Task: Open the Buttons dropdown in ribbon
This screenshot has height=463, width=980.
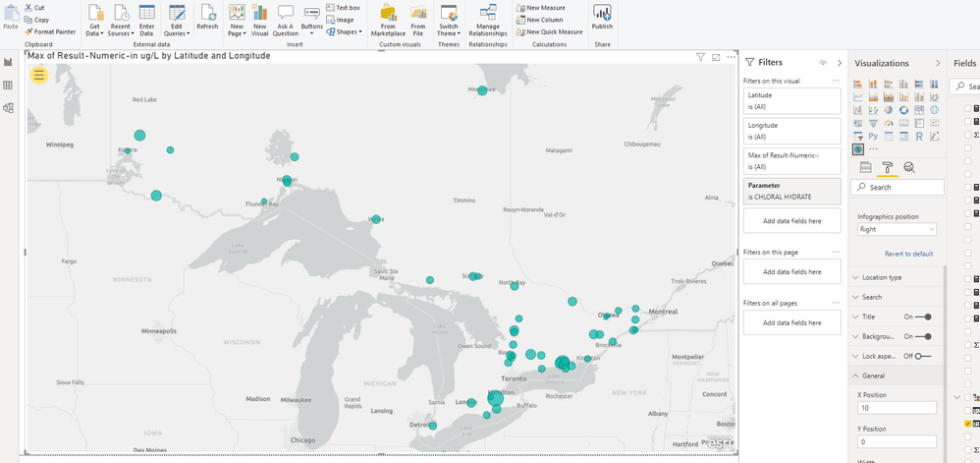Action: click(311, 20)
